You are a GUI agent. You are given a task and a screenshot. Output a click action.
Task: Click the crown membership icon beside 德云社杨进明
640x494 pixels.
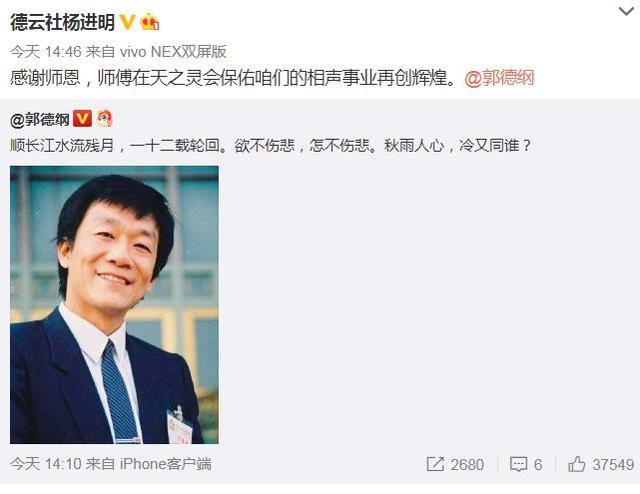tap(149, 22)
